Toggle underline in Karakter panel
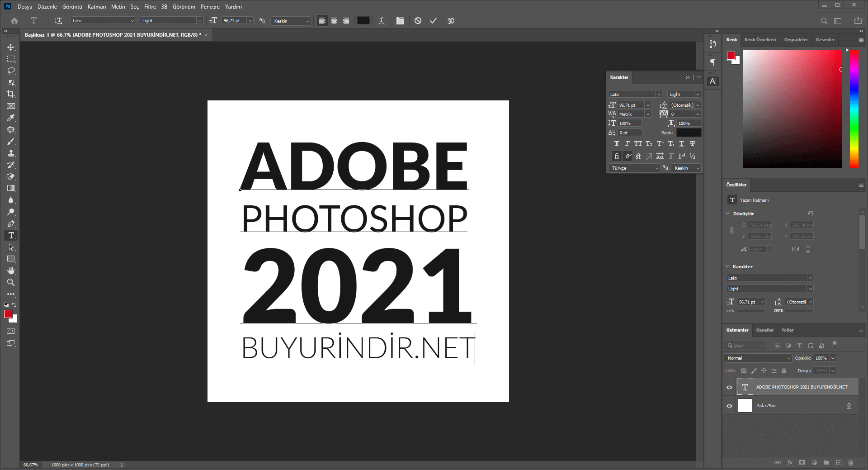This screenshot has height=470, width=868. point(682,143)
